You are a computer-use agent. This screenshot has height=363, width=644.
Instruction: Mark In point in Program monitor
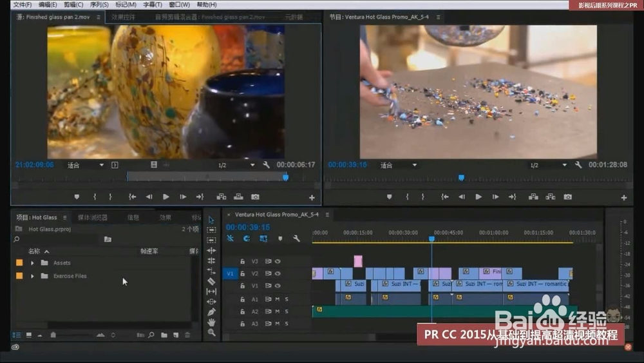(x=407, y=197)
